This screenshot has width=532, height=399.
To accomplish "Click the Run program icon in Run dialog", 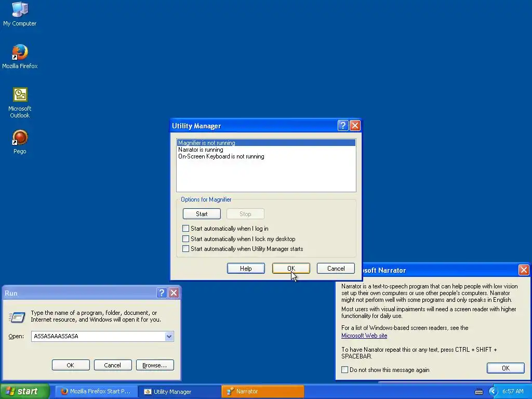I will click(17, 317).
